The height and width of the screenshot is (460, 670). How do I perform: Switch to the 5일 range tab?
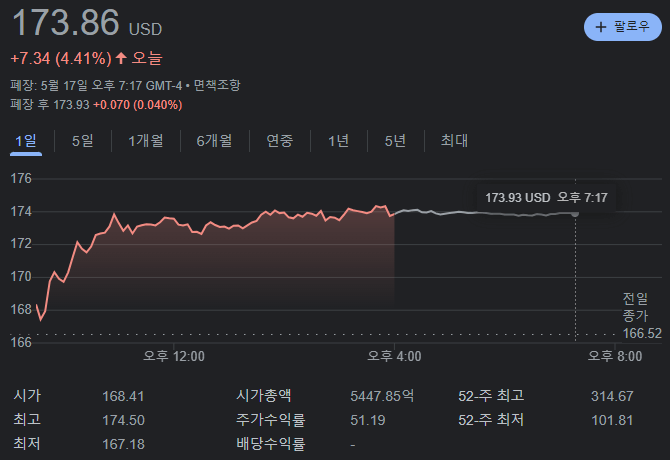(82, 141)
